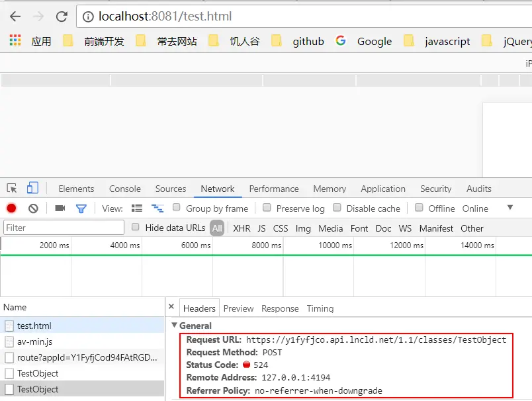The height and width of the screenshot is (401, 532).
Task: Focus the network Filter text field
Action: (x=64, y=228)
